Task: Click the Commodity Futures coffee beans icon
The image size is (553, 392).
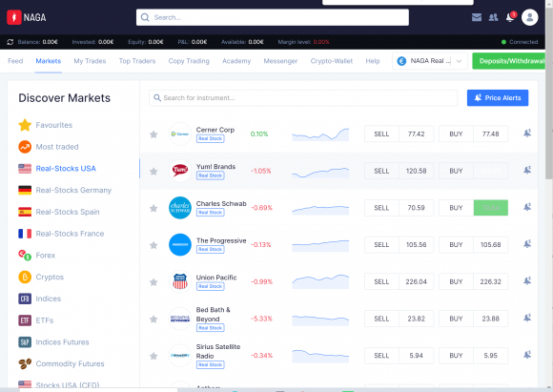Action: 25,363
